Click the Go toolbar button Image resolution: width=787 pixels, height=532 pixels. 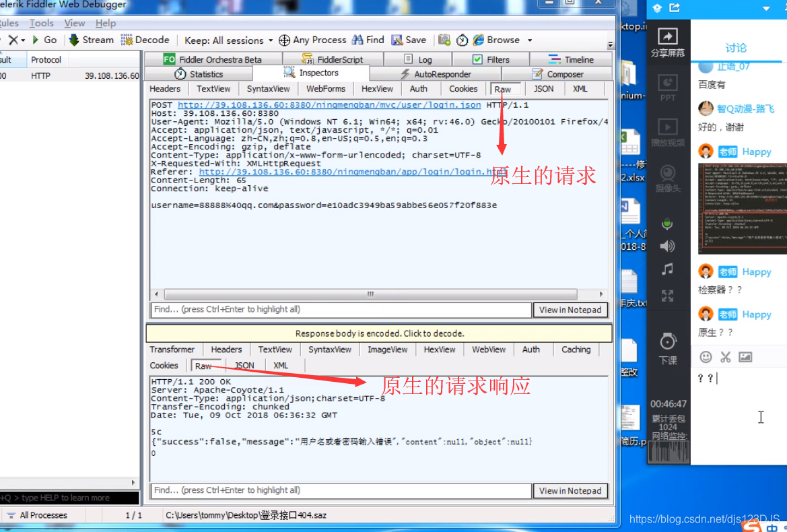click(x=44, y=40)
